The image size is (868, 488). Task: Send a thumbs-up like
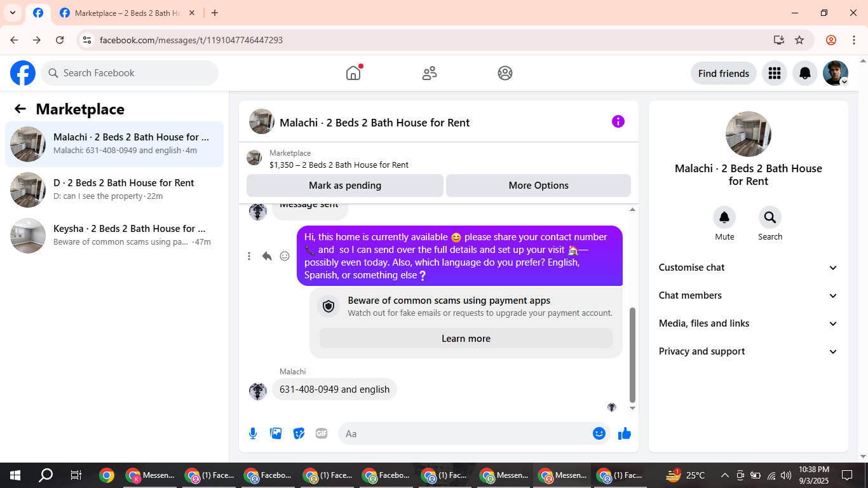[x=625, y=433]
